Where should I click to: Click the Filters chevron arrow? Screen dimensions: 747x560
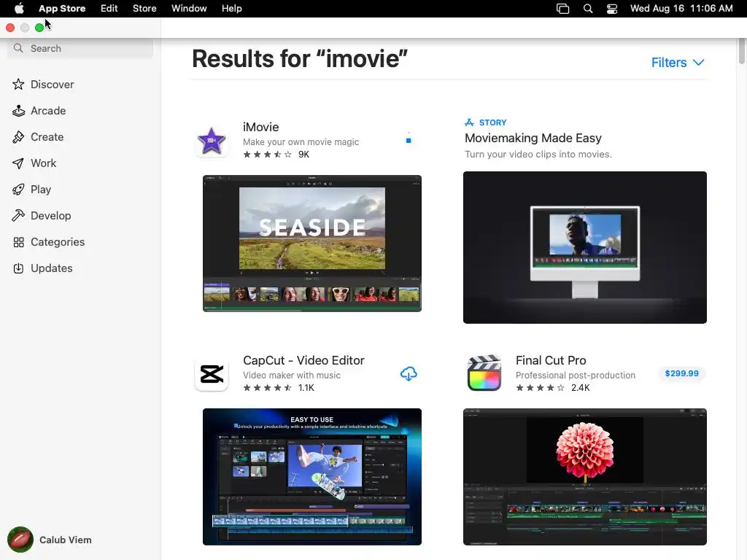pyautogui.click(x=698, y=63)
